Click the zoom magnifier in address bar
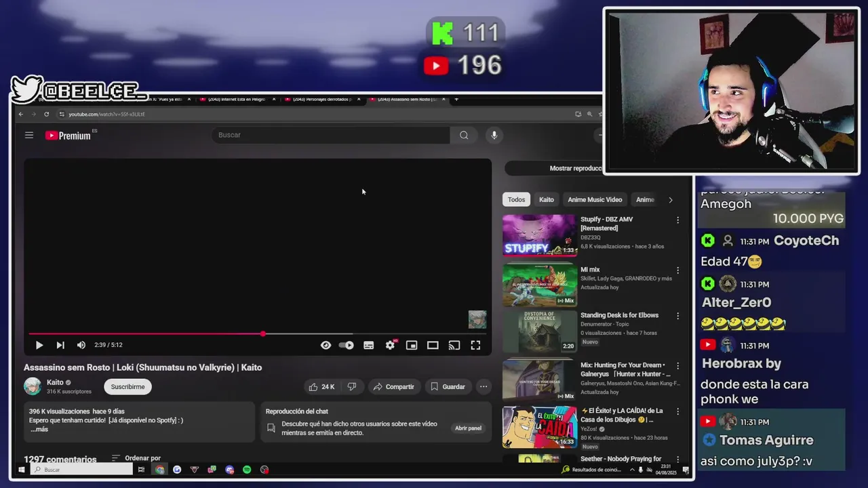This screenshot has width=868, height=488. 589,114
